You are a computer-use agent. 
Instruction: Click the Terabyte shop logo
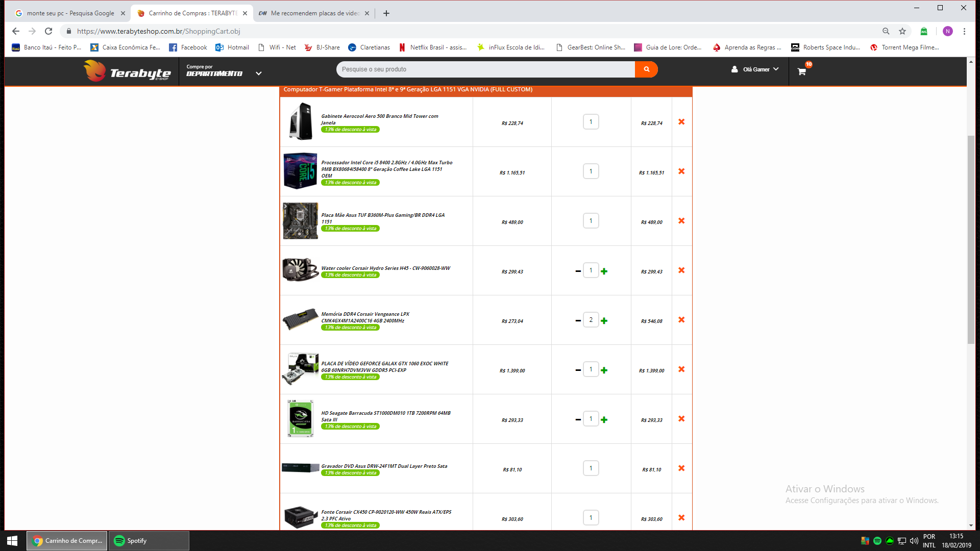click(127, 71)
